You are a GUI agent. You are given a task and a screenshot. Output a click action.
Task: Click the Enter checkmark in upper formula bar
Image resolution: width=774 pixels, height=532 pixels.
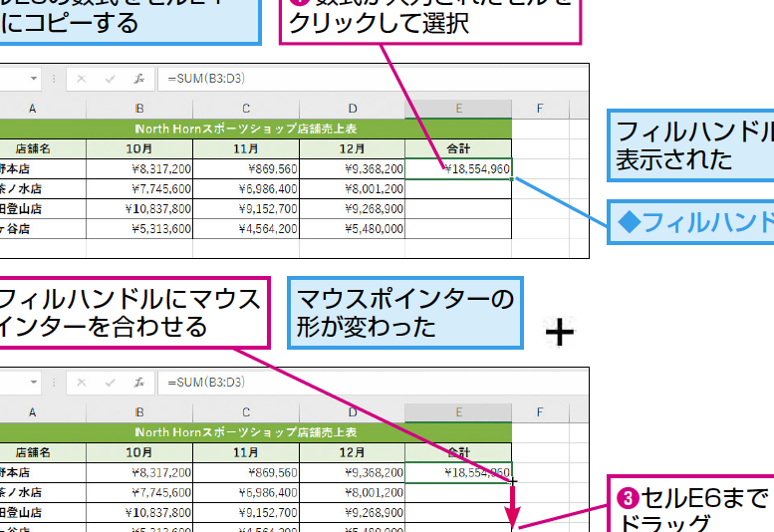pyautogui.click(x=111, y=79)
